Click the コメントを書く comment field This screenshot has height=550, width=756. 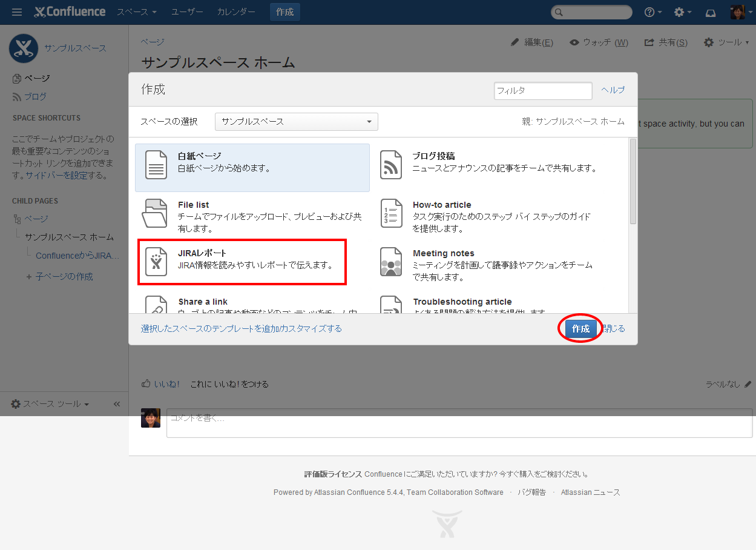(x=459, y=423)
